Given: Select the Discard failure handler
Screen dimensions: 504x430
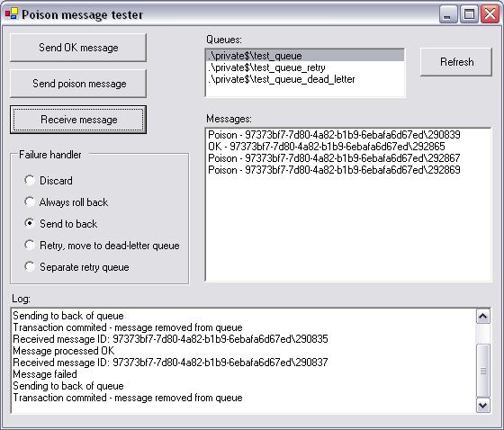Looking at the screenshot, I should pyautogui.click(x=49, y=180).
